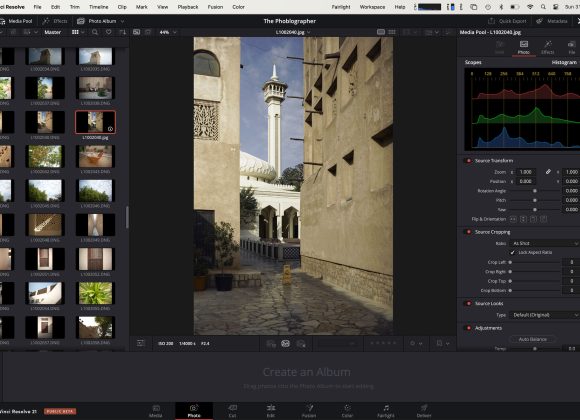
Task: Click the Crop Top slider handle
Action: point(510,281)
